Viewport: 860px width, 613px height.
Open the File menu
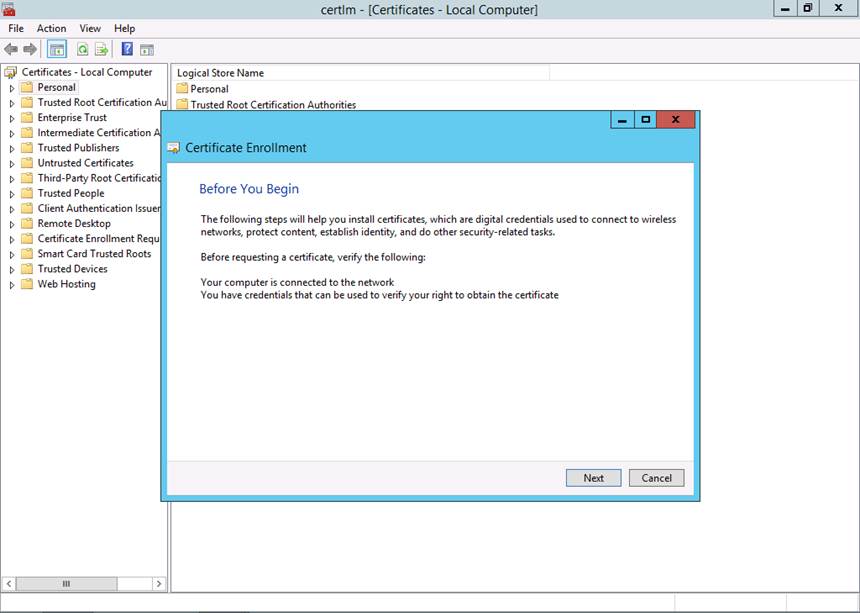coord(16,28)
